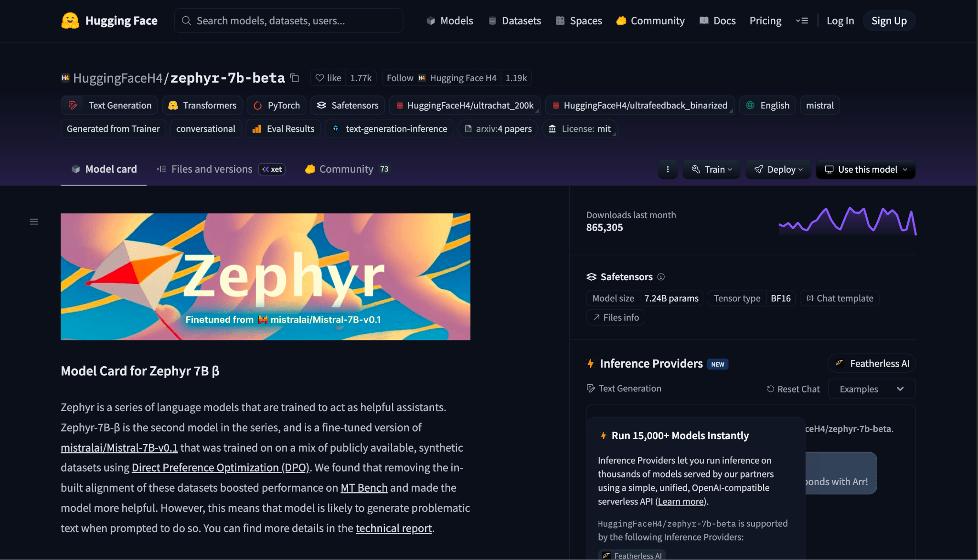Copy model name with the copy icon
This screenshot has height=560, width=978.
point(295,78)
